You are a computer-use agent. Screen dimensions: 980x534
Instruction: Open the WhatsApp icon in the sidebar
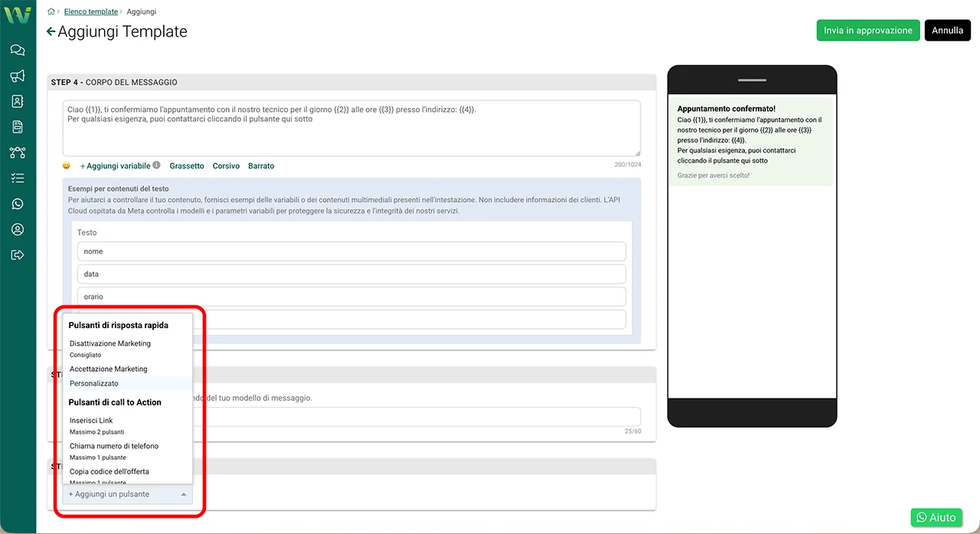pos(17,204)
